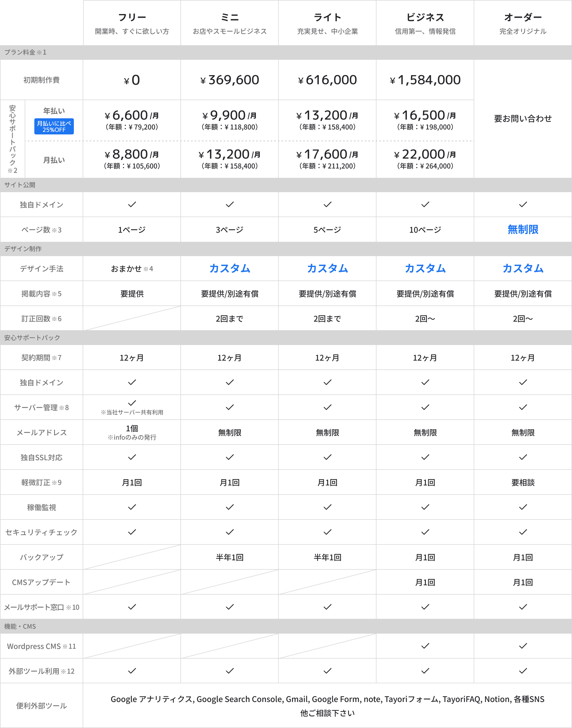Click ビジネス checkmark in セキュリティチェック row
The width and height of the screenshot is (572, 728).
pyautogui.click(x=425, y=532)
